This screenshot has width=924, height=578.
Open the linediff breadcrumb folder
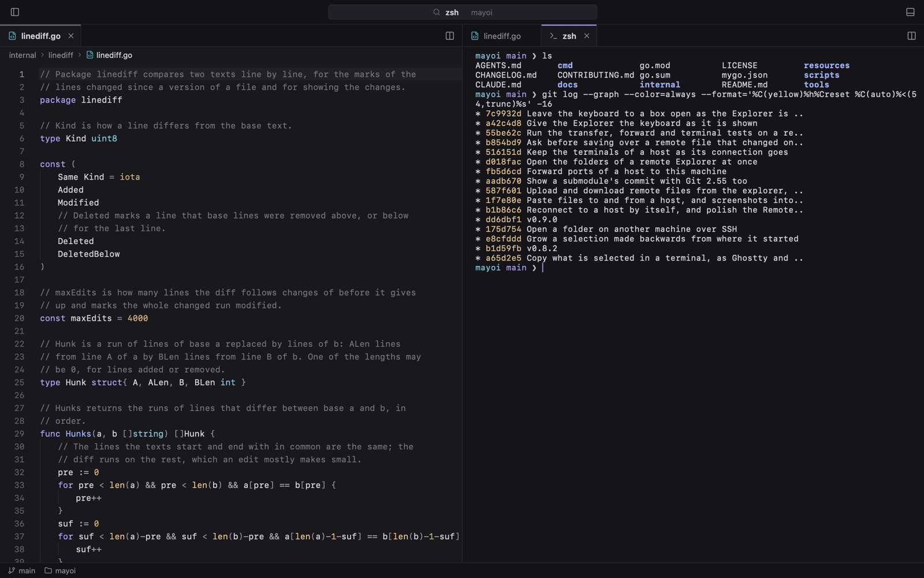[61, 55]
